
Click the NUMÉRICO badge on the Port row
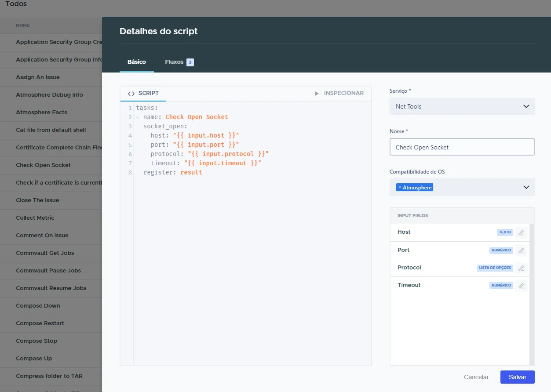pyautogui.click(x=501, y=250)
